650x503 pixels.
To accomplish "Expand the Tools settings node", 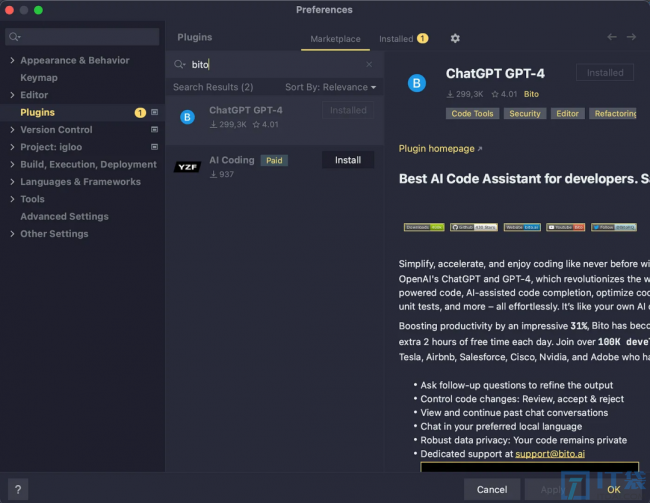I will point(12,199).
